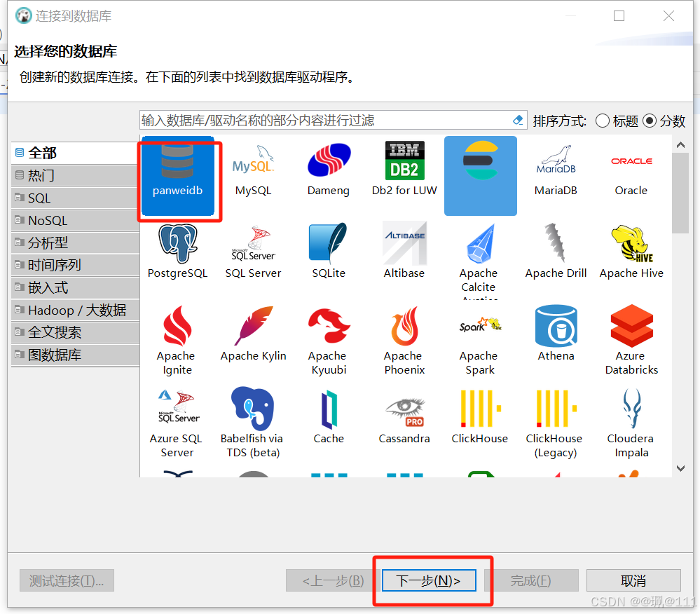The image size is (700, 614).
Task: Sort drivers by 分数 radio button
Action: (x=649, y=121)
